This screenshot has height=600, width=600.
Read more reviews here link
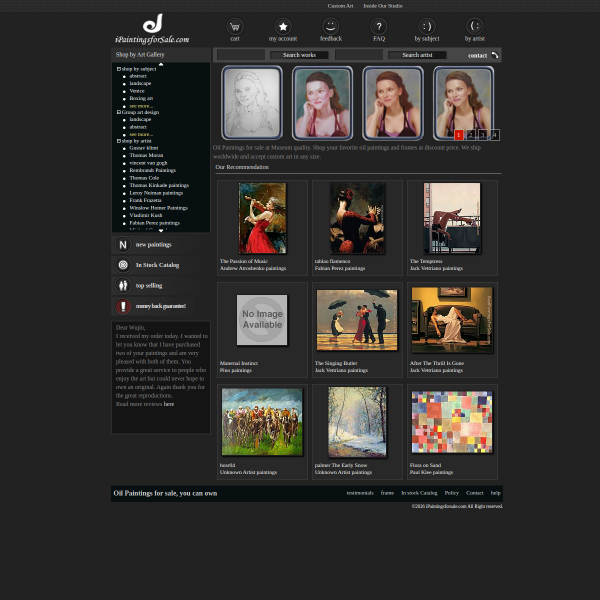(169, 404)
